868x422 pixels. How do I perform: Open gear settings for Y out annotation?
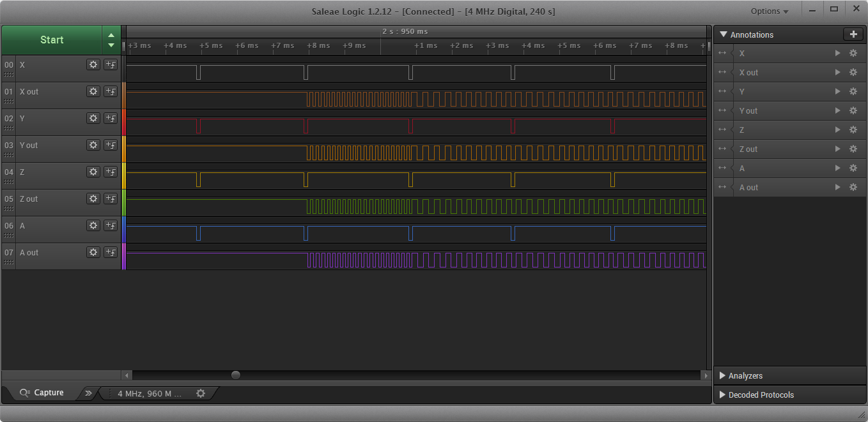pos(853,111)
